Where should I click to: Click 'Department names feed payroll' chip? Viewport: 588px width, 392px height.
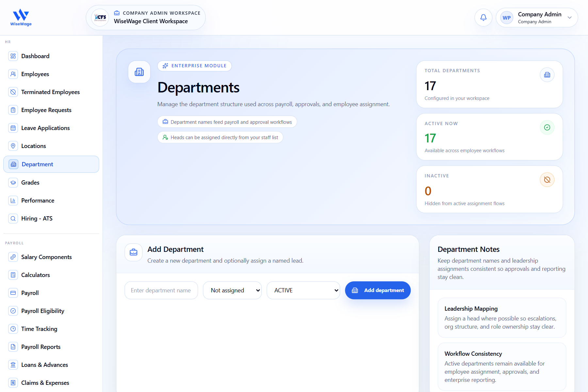[x=227, y=122]
